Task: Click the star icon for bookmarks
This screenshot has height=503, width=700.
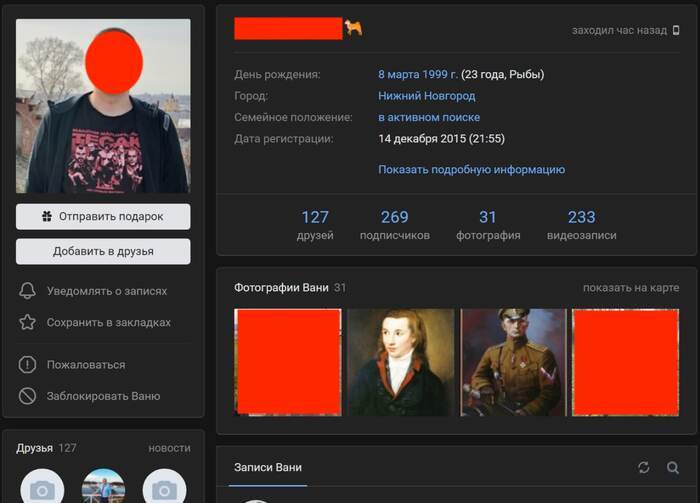Action: (27, 322)
